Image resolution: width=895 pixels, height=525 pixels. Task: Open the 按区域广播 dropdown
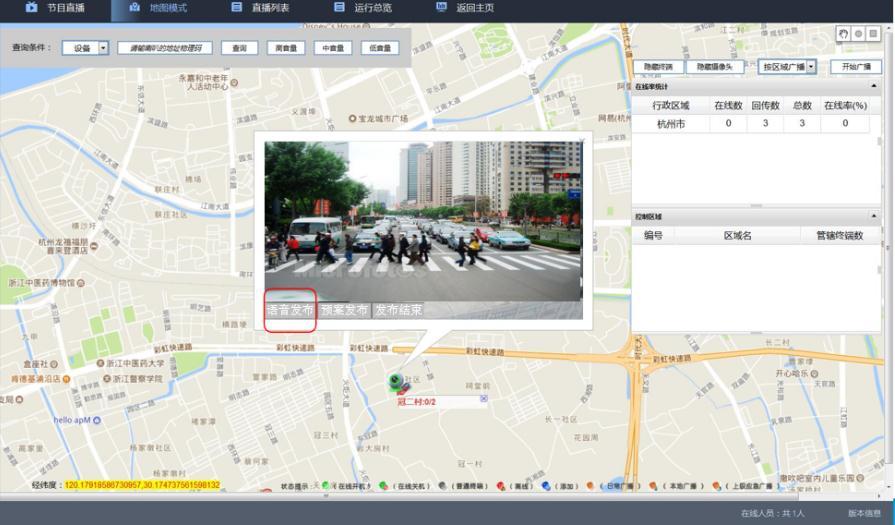(787, 67)
